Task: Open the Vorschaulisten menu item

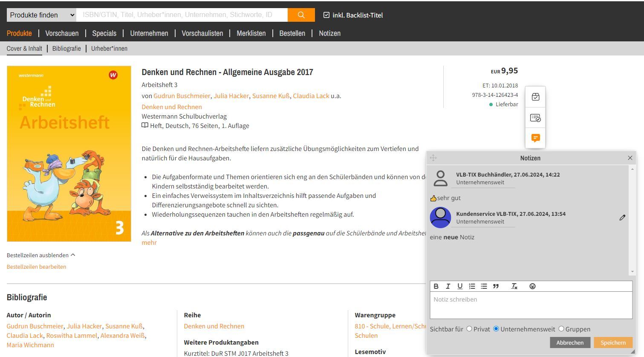Action: tap(202, 33)
